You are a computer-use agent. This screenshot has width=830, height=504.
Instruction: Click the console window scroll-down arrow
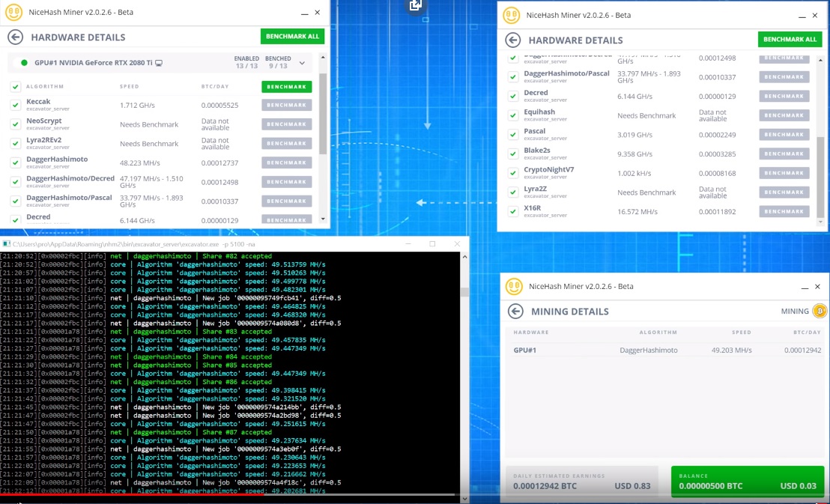pos(464,498)
